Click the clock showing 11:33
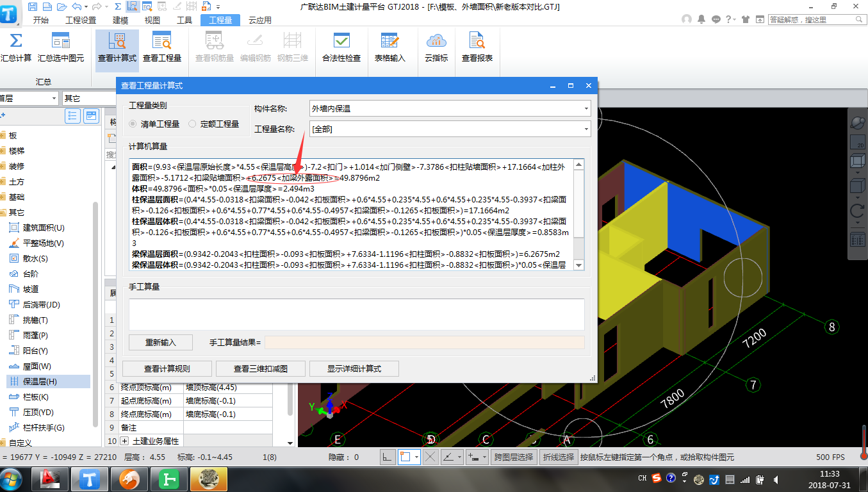Screen dimensions: 868x492 (830, 479)
